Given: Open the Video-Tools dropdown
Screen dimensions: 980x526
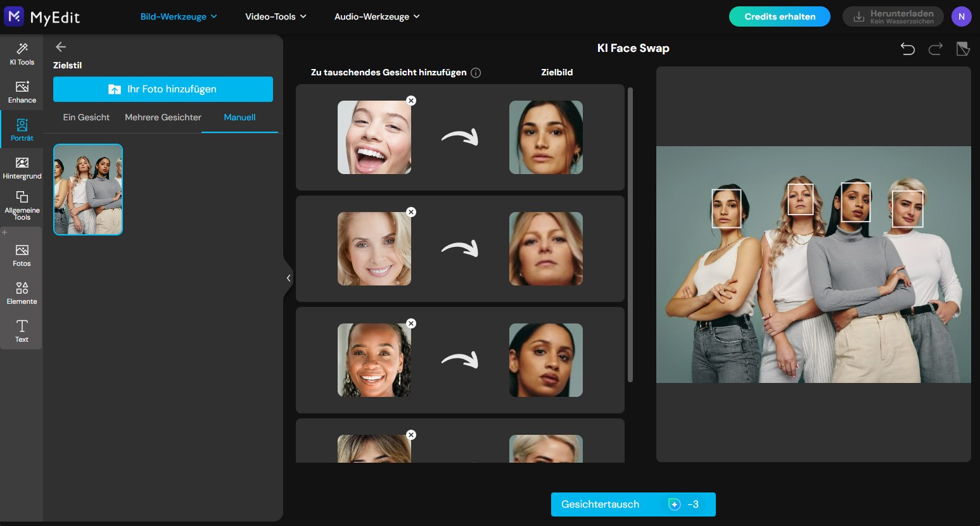Looking at the screenshot, I should pyautogui.click(x=275, y=16).
